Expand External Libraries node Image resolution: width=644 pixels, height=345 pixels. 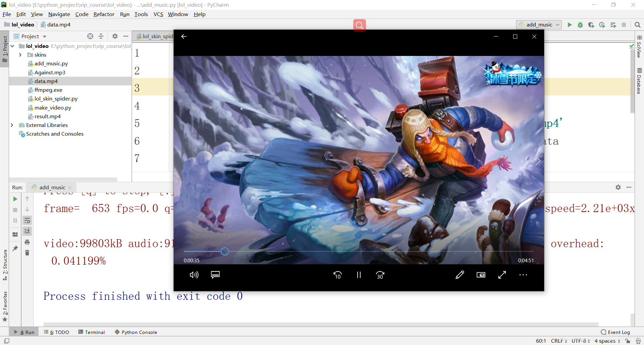(x=12, y=125)
